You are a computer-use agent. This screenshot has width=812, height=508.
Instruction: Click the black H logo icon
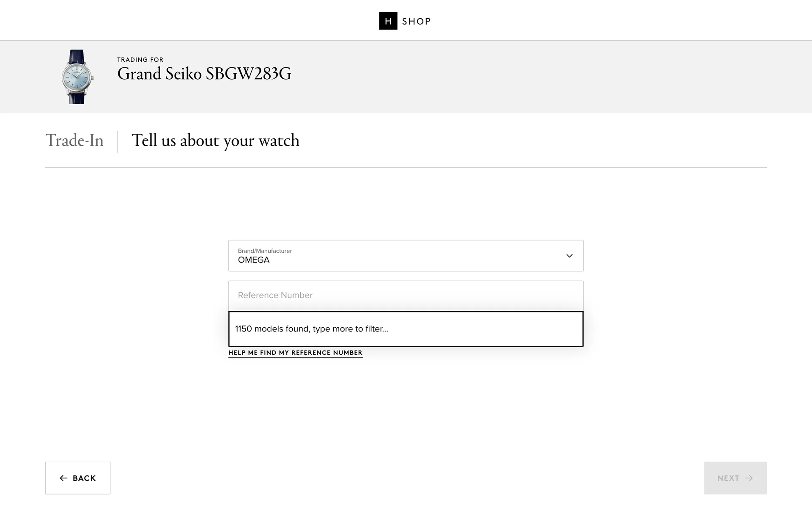(x=388, y=21)
